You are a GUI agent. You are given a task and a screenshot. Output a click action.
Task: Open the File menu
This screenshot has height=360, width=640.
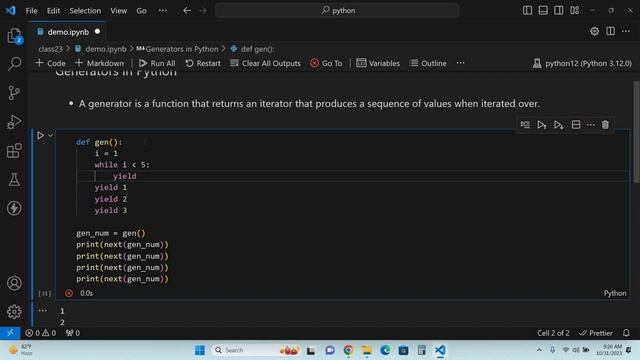click(31, 11)
